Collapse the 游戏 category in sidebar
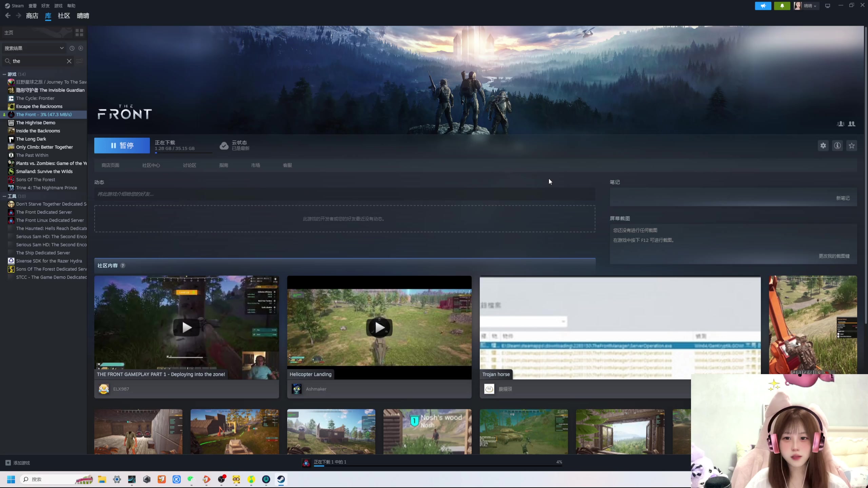 click(4, 74)
